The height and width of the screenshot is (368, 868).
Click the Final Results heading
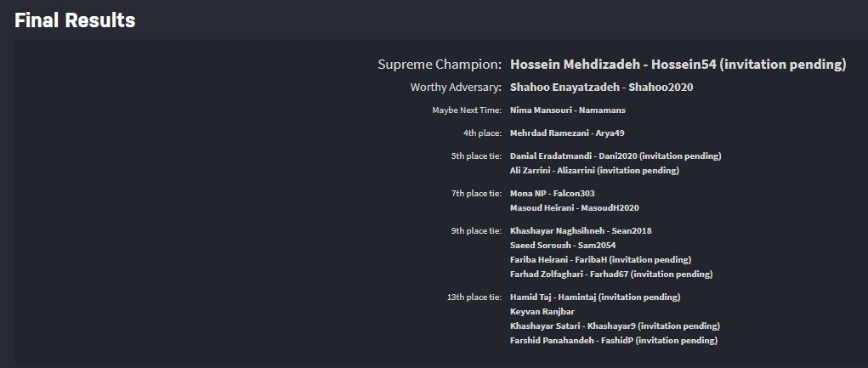pyautogui.click(x=75, y=20)
